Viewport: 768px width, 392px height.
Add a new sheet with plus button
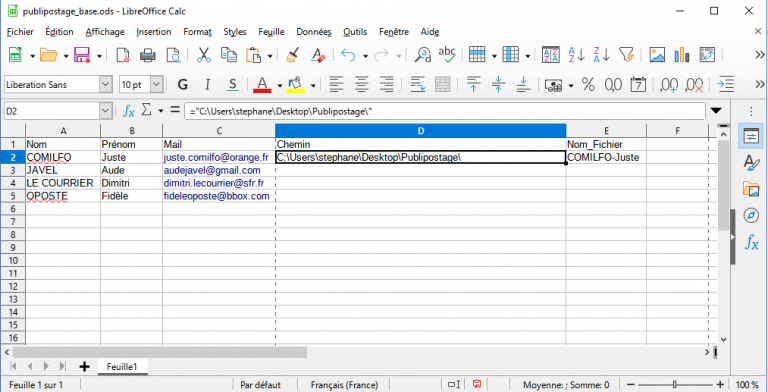coord(84,367)
